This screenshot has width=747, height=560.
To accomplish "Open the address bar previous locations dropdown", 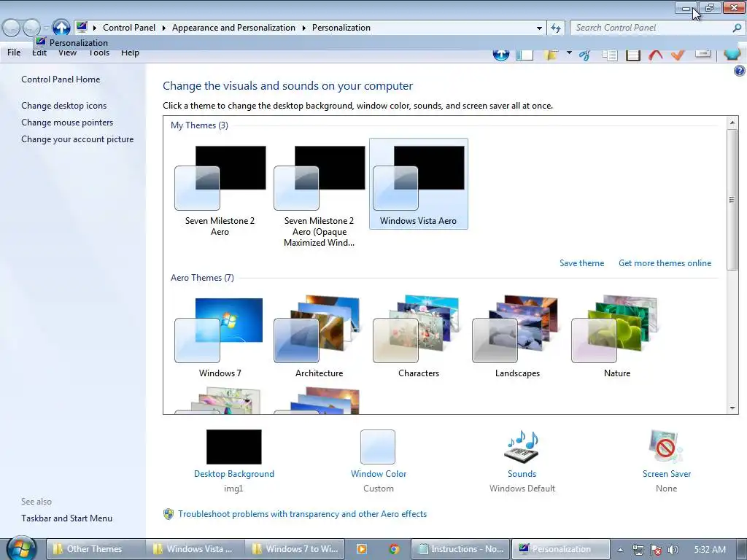I will coord(539,28).
